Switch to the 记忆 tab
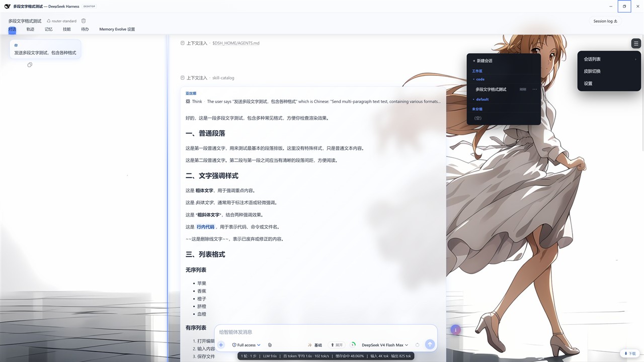Screen dimensions: 644x362 pyautogui.click(x=49, y=30)
